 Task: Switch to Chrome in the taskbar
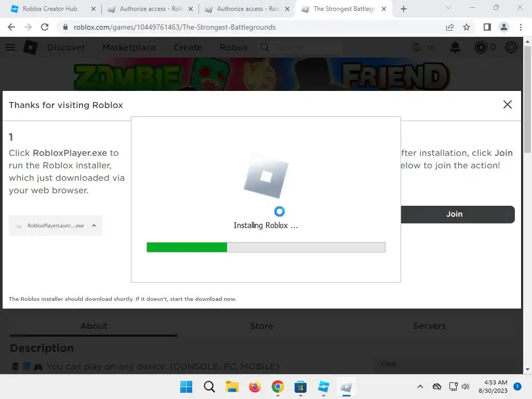(x=277, y=387)
